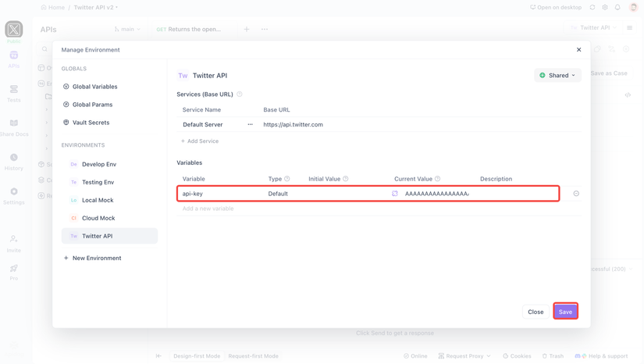The width and height of the screenshot is (644, 364).
Task: Open Cookies in status bar
Action: 517,356
